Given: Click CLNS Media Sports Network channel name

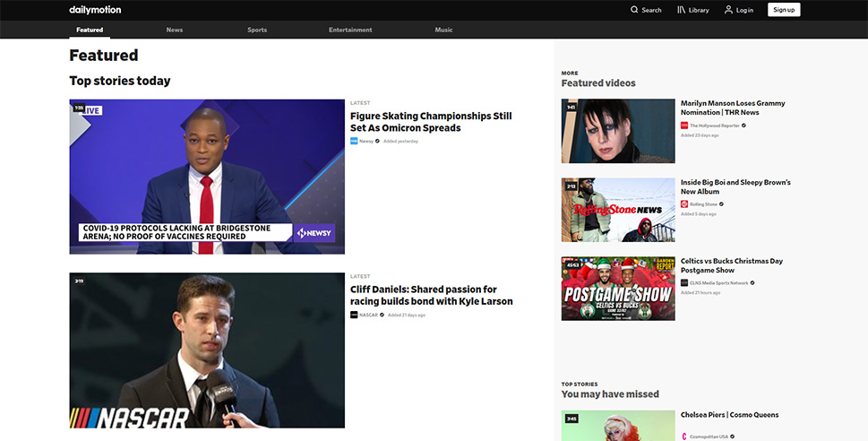Looking at the screenshot, I should 718,283.
